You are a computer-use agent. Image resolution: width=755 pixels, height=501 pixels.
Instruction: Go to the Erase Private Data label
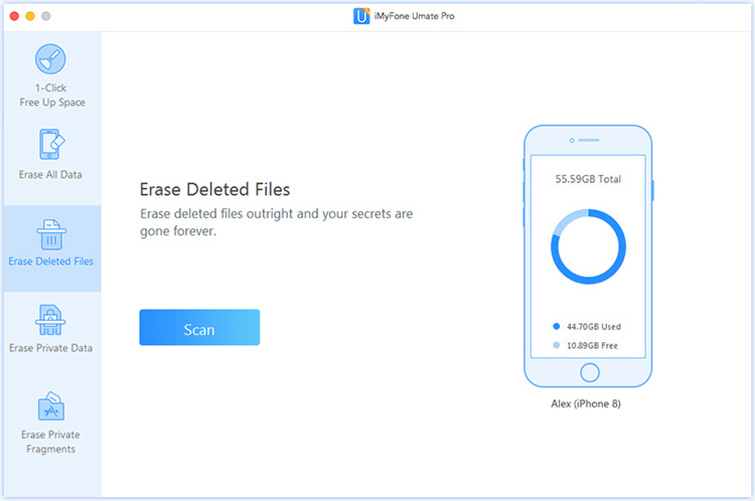[51, 348]
